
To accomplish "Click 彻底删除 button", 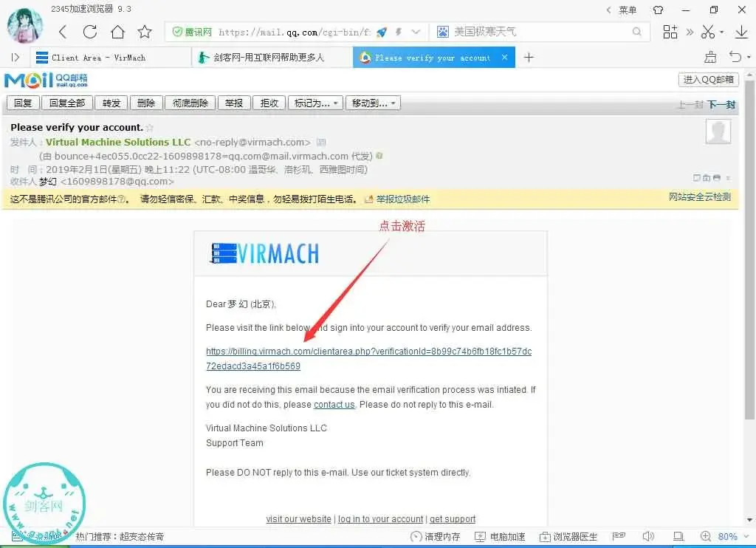I will click(190, 103).
